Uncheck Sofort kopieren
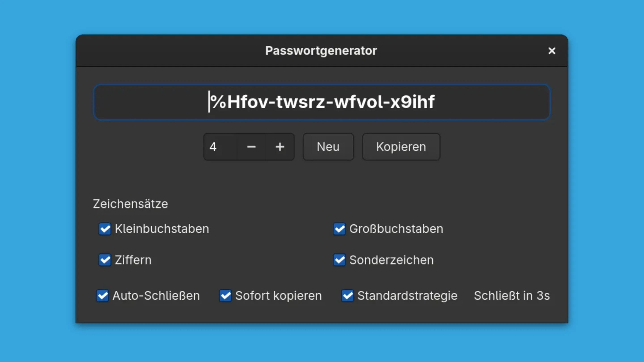This screenshot has width=644, height=362. (225, 296)
